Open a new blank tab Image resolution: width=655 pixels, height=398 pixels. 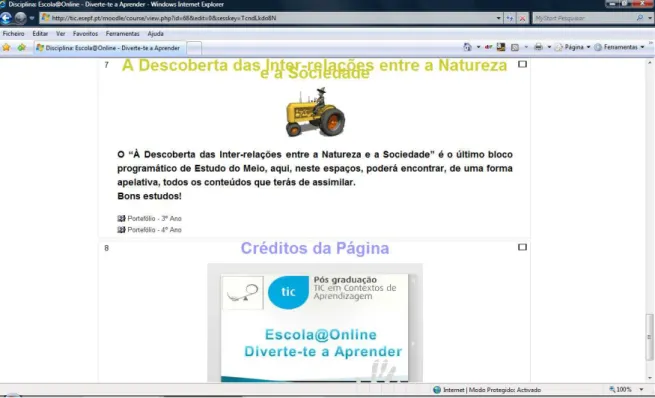194,48
